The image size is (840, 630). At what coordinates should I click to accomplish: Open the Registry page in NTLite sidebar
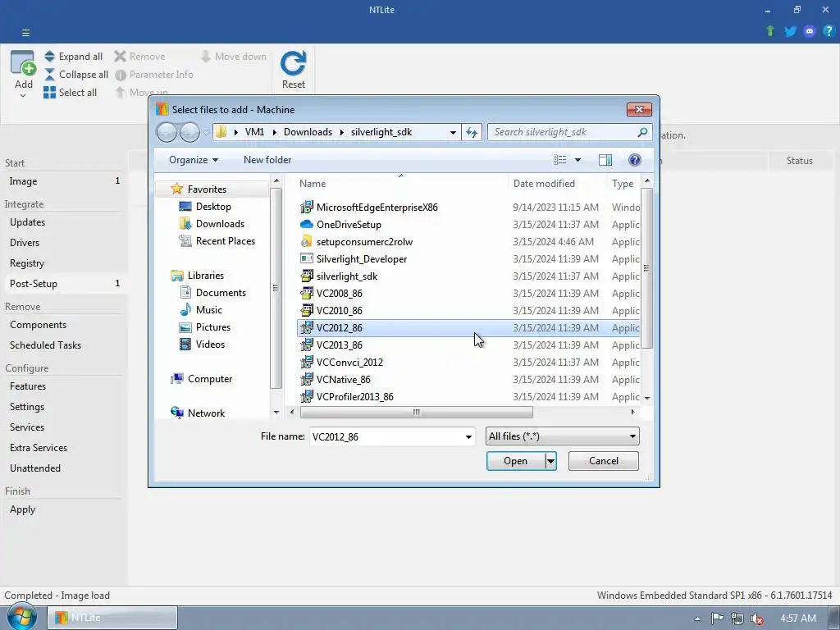27,263
